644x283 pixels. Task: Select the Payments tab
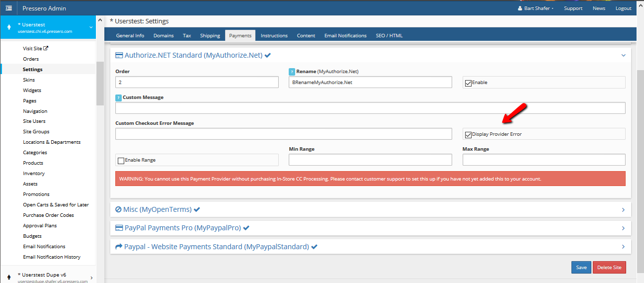240,36
